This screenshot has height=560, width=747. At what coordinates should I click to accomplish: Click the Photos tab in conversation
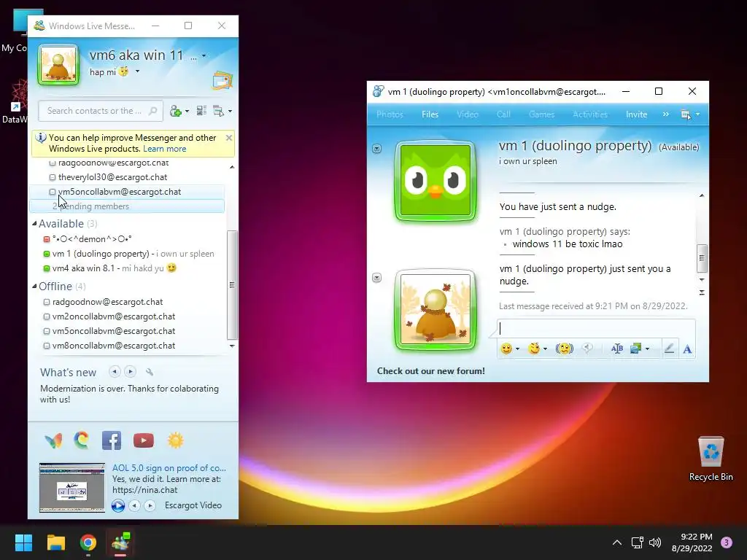tap(390, 114)
